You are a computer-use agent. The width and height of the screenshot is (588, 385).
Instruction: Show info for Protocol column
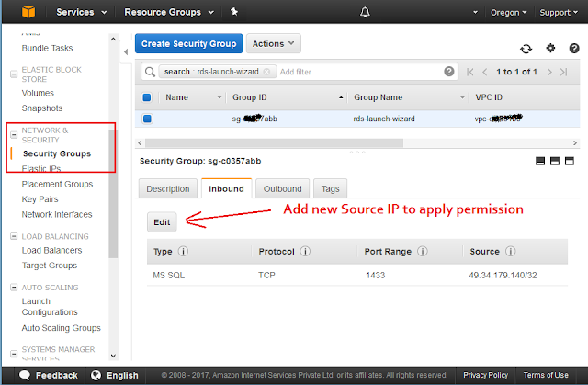point(305,251)
